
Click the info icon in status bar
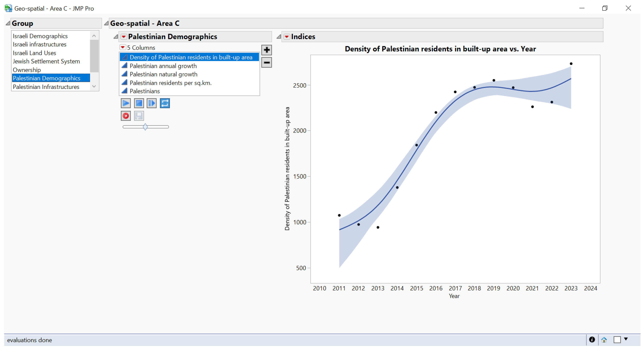pyautogui.click(x=592, y=340)
